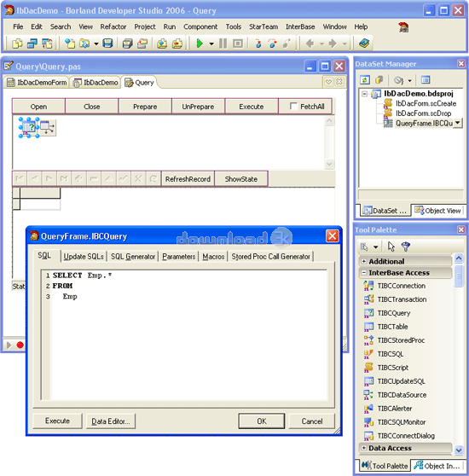Image resolution: width=469 pixels, height=476 pixels.
Task: Select TIBCTable in Tool Palette
Action: [392, 327]
